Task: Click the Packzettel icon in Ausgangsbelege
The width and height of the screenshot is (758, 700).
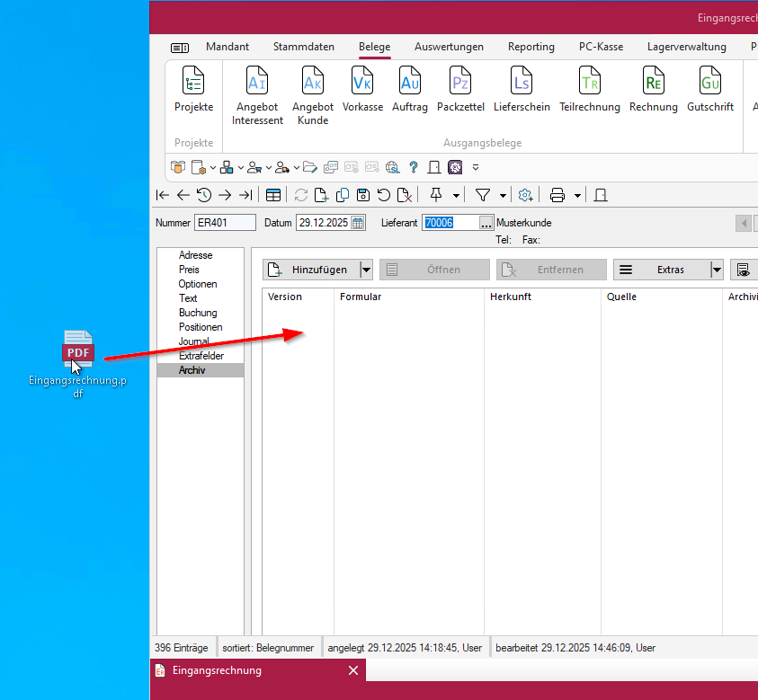Action: (460, 81)
